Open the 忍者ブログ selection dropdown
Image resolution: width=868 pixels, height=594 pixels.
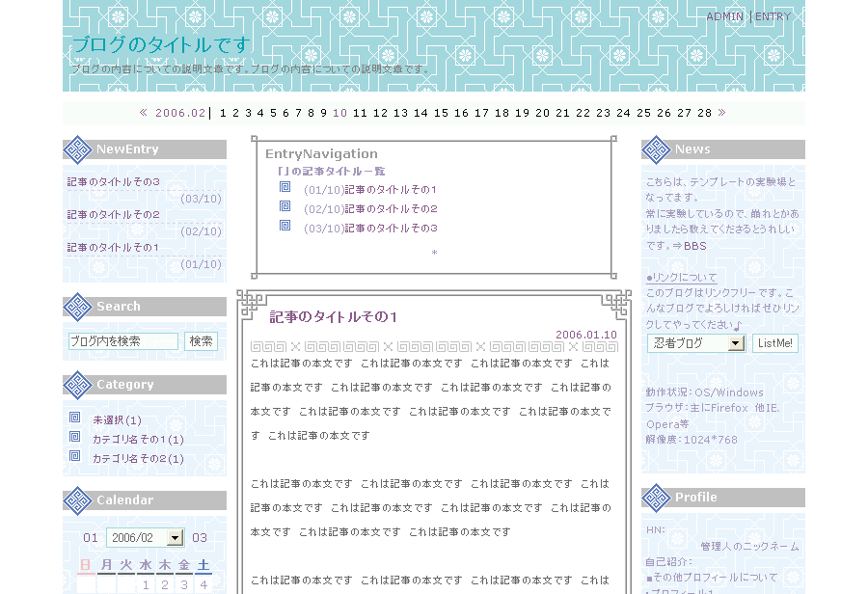coord(696,343)
